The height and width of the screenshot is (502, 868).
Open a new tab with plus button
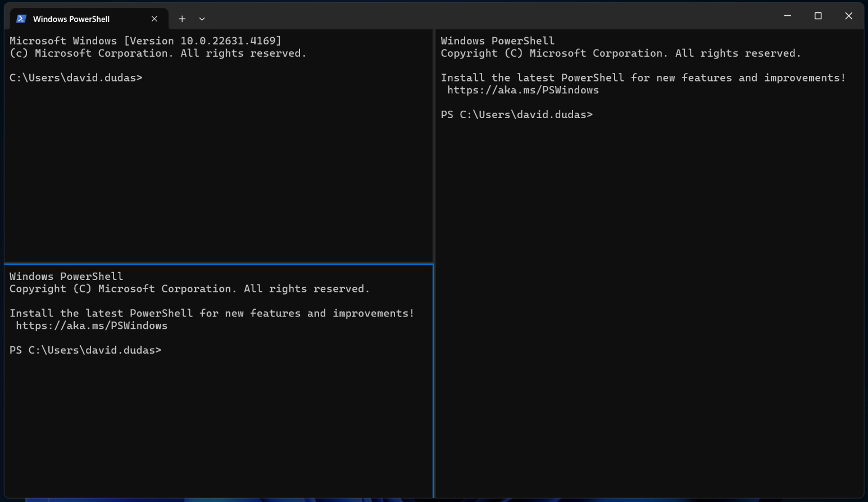[x=182, y=19]
